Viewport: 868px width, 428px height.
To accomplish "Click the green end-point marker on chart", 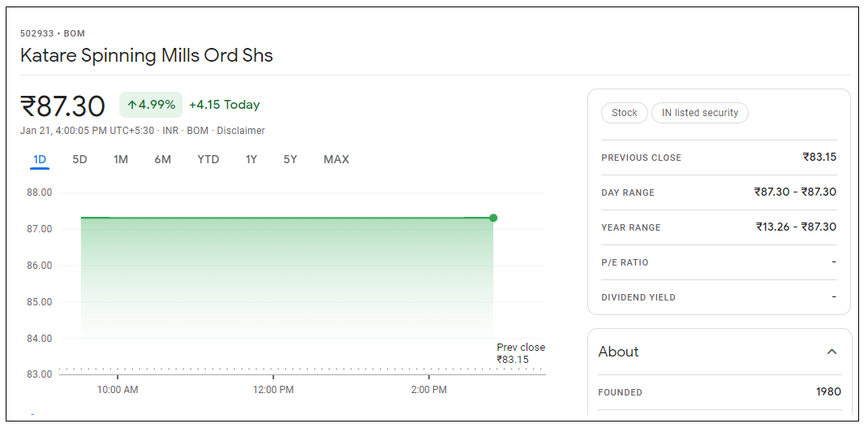I will (x=493, y=218).
